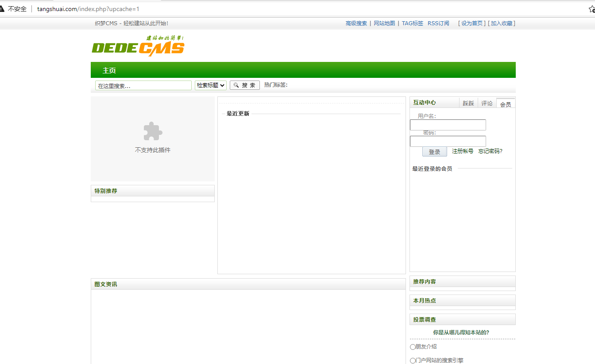595x364 pixels.
Task: Select the 门户网站的搜索引擎 poll option
Action: [x=413, y=360]
